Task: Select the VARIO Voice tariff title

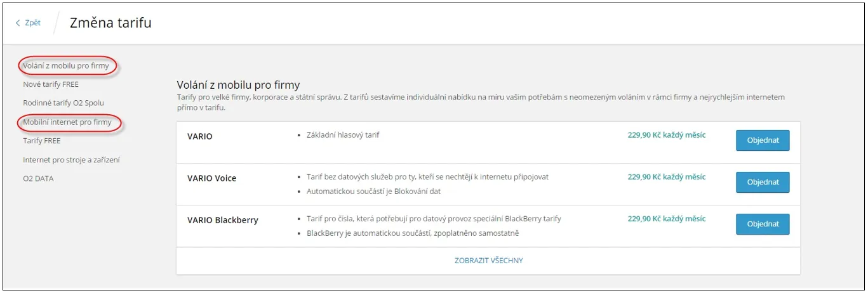Action: click(x=212, y=178)
